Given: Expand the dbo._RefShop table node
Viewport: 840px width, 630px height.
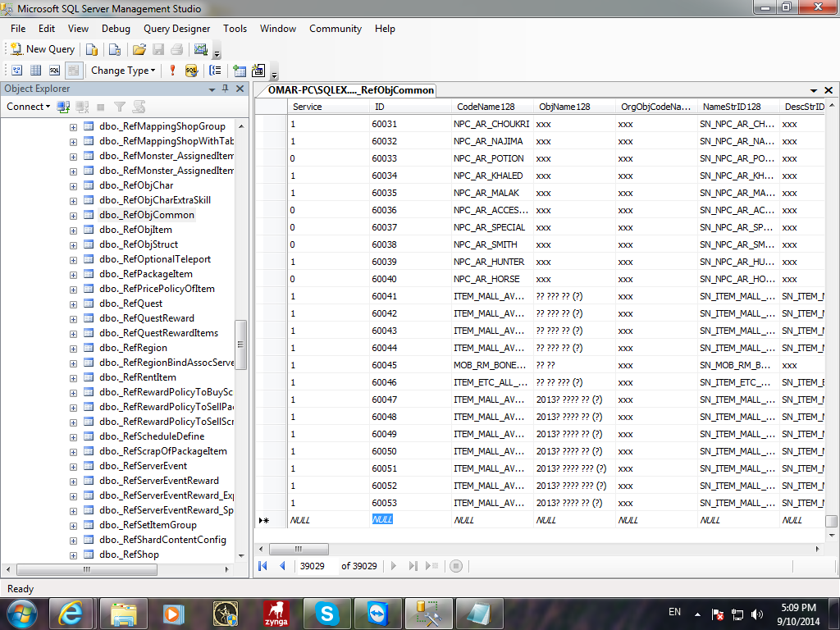Looking at the screenshot, I should (x=73, y=555).
